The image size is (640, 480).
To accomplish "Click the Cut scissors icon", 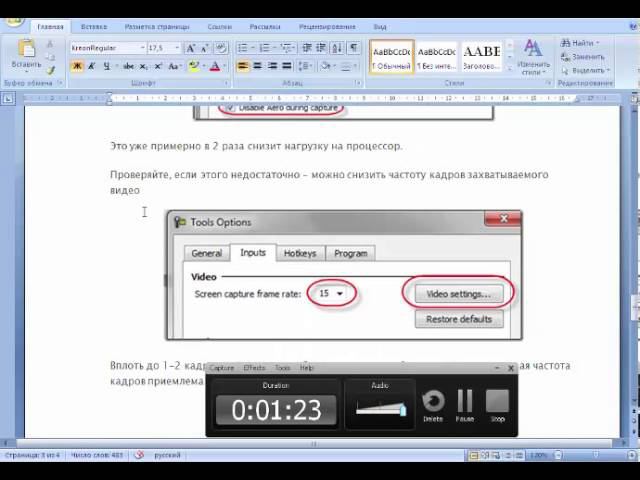I will click(50, 44).
